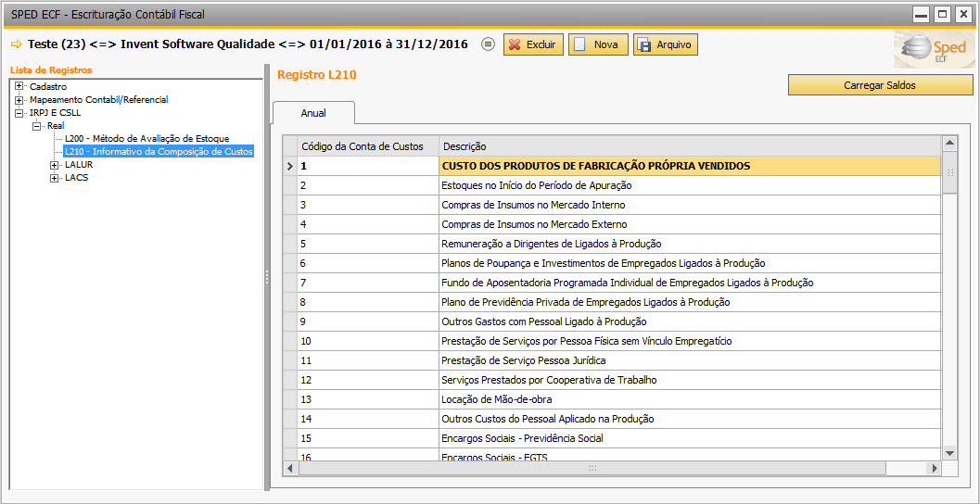Image resolution: width=980 pixels, height=504 pixels.
Task: Expand the LALUR tree node
Action: click(55, 165)
